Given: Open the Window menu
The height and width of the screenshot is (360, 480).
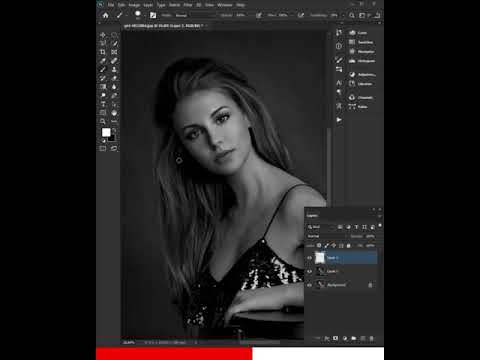Looking at the screenshot, I should [x=225, y=5].
